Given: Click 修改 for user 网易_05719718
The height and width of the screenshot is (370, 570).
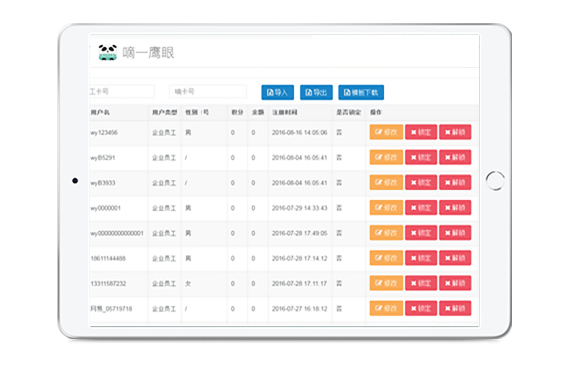Looking at the screenshot, I should [x=386, y=308].
